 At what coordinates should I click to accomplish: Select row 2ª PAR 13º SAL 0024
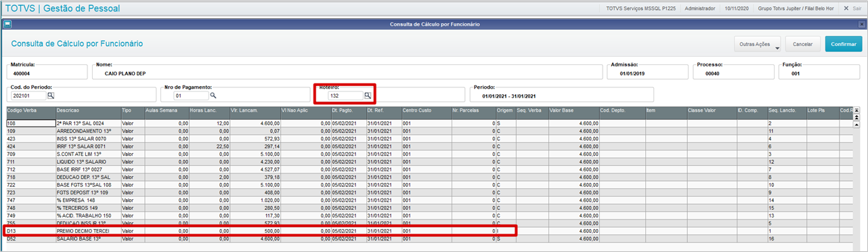(429, 123)
